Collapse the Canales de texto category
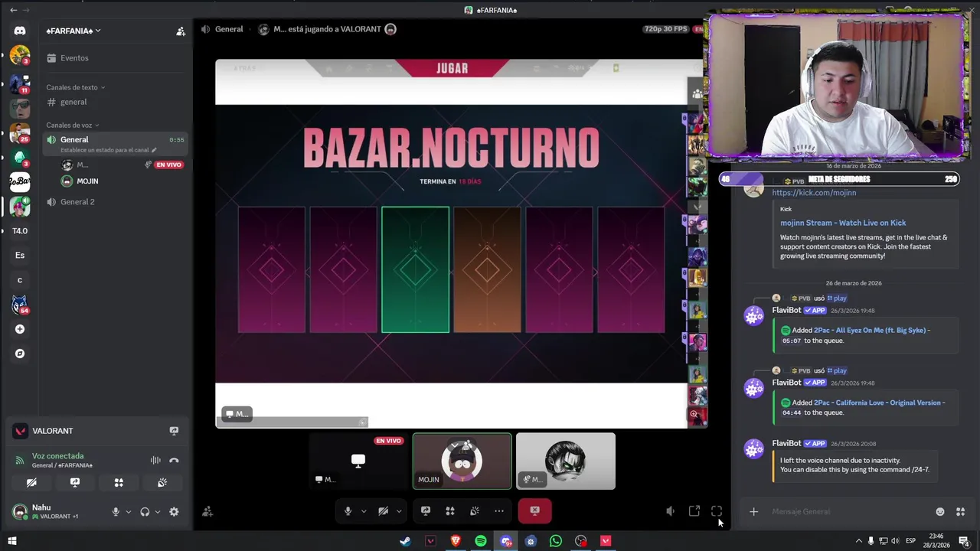Screen dimensions: 980x551 [x=75, y=87]
